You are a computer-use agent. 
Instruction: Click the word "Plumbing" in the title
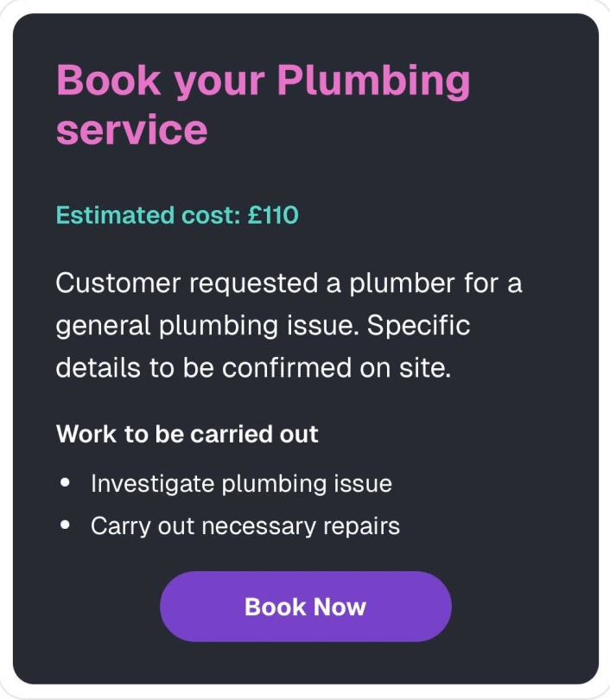(373, 83)
